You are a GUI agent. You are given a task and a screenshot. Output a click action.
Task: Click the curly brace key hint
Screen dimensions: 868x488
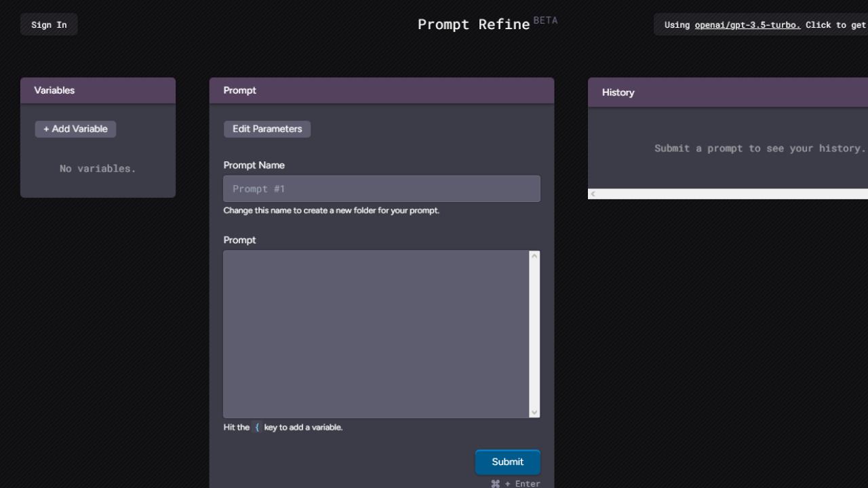257,428
